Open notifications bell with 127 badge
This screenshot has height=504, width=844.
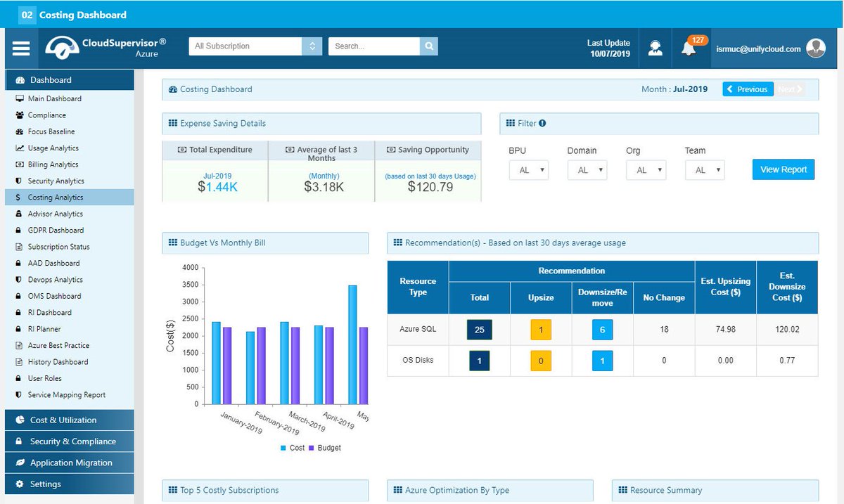point(689,47)
